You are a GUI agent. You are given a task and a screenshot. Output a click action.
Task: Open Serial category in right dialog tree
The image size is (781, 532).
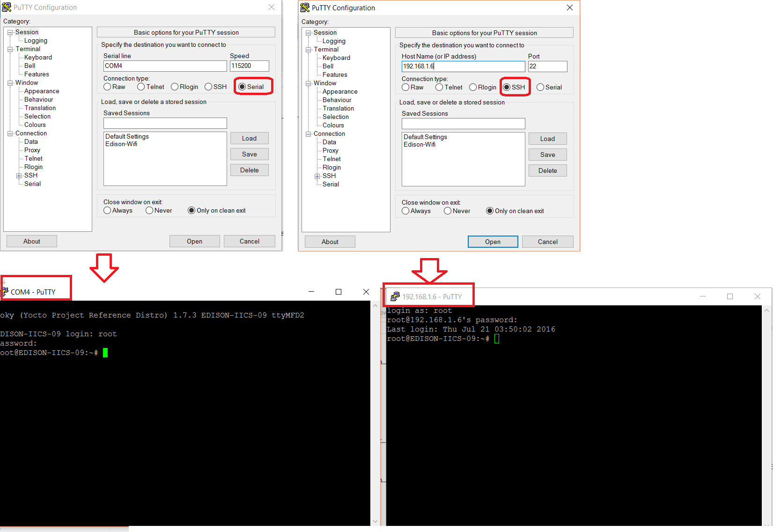coord(331,185)
